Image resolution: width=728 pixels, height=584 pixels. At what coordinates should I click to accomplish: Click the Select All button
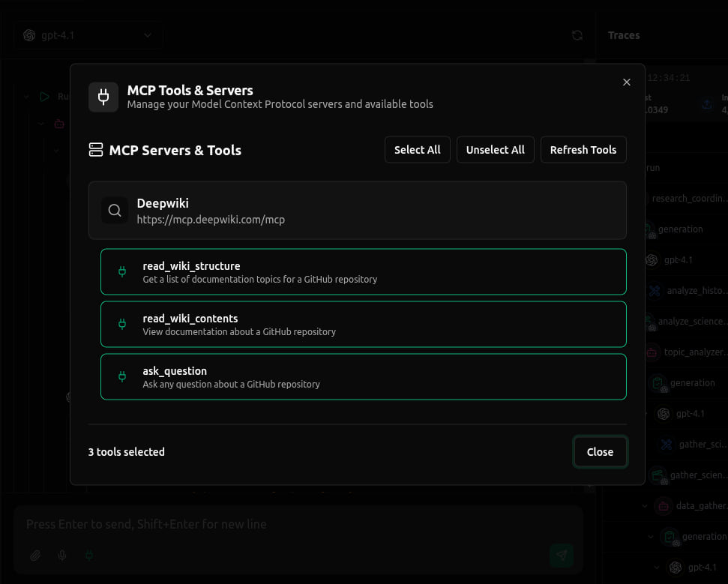[417, 149]
